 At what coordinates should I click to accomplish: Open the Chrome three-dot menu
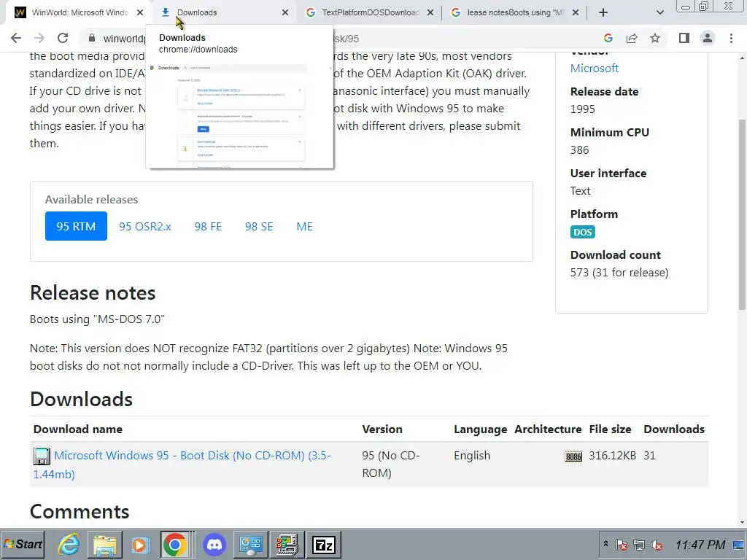731,38
